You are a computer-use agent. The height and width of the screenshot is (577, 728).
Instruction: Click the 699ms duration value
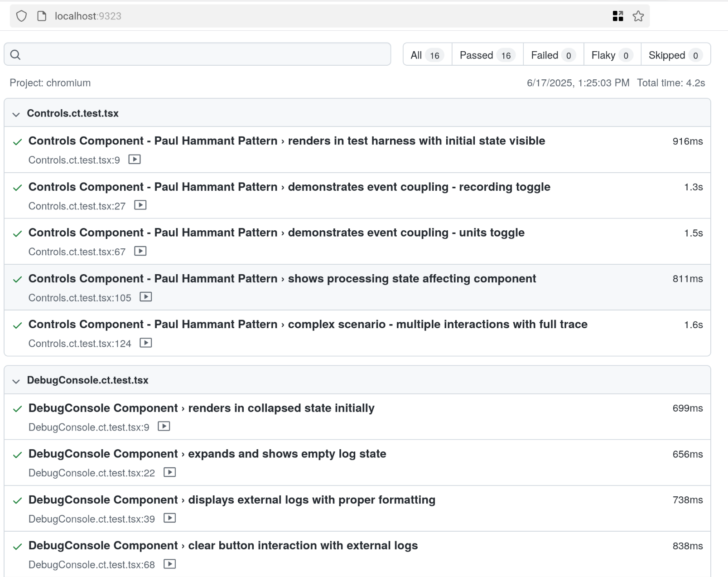688,408
